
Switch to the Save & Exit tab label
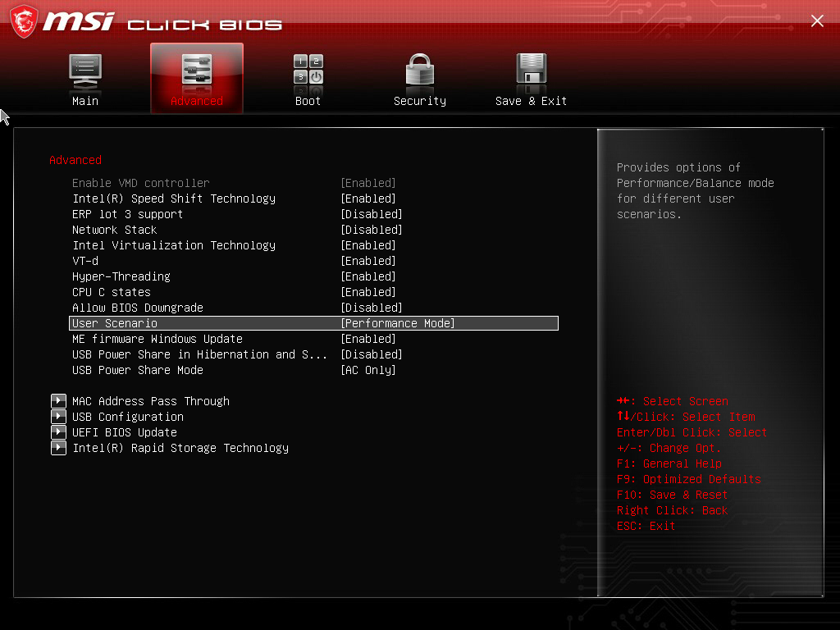coord(531,101)
